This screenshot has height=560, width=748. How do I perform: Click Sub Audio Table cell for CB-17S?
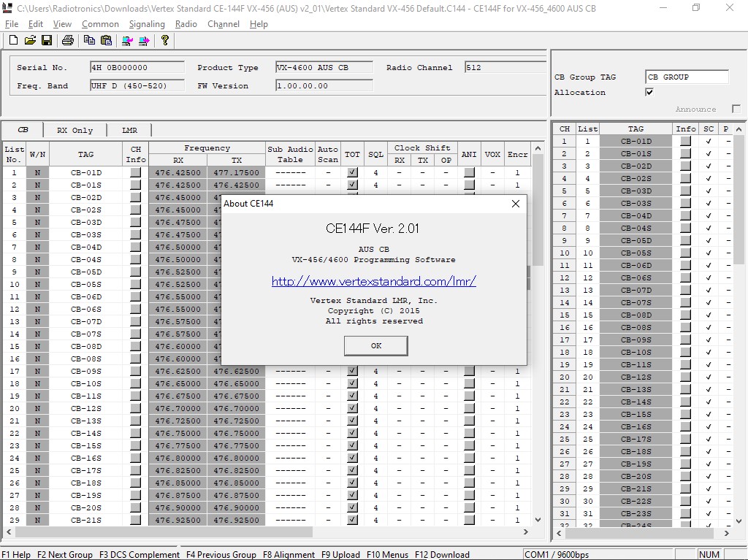(290, 470)
